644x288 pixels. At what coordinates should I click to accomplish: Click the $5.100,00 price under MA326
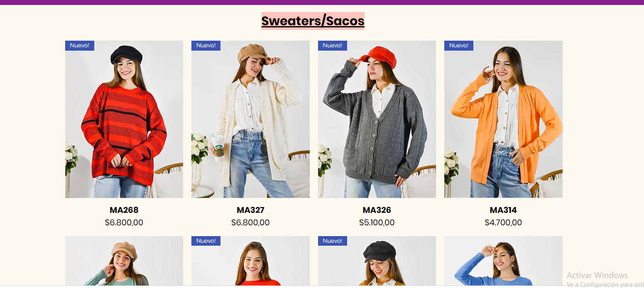tap(377, 222)
